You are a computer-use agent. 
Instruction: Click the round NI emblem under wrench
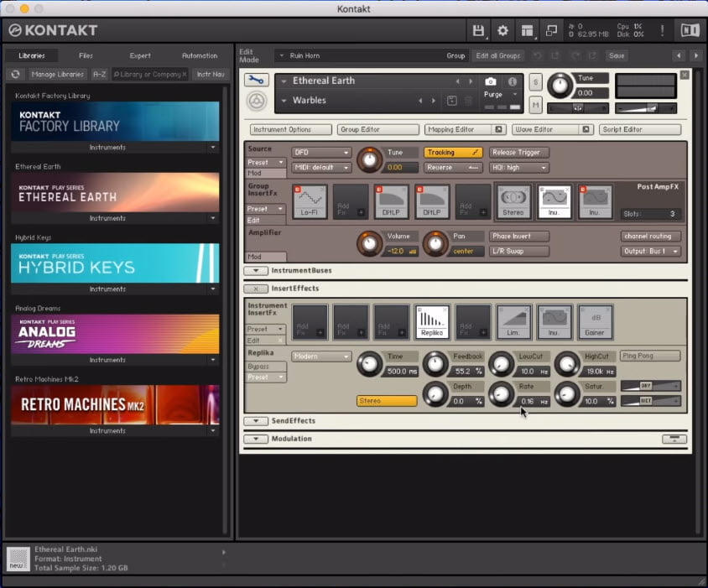pos(257,101)
